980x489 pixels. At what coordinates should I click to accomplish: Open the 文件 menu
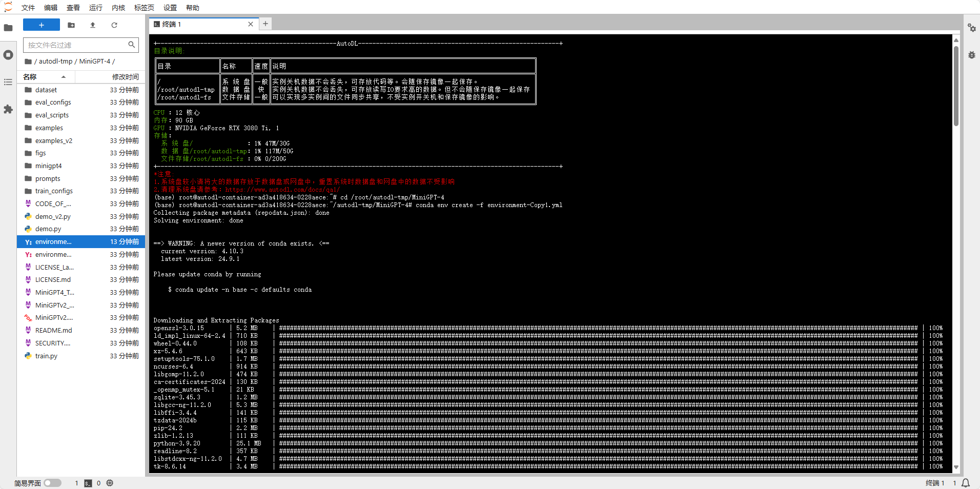click(28, 8)
